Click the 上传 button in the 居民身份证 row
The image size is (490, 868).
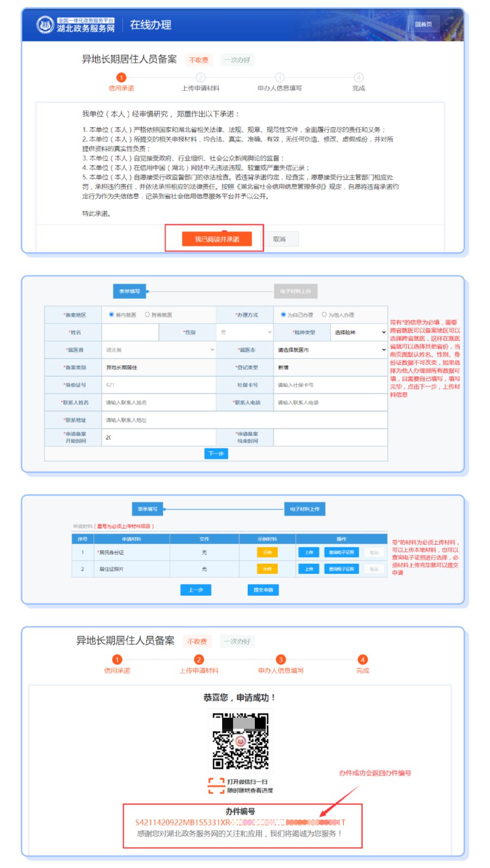(x=309, y=552)
